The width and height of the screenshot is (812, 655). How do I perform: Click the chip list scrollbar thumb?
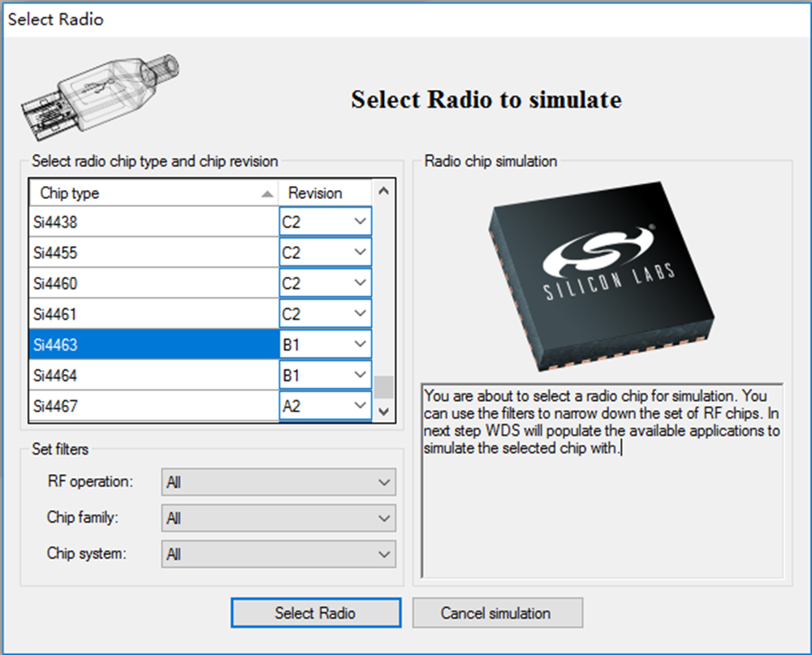(x=384, y=386)
